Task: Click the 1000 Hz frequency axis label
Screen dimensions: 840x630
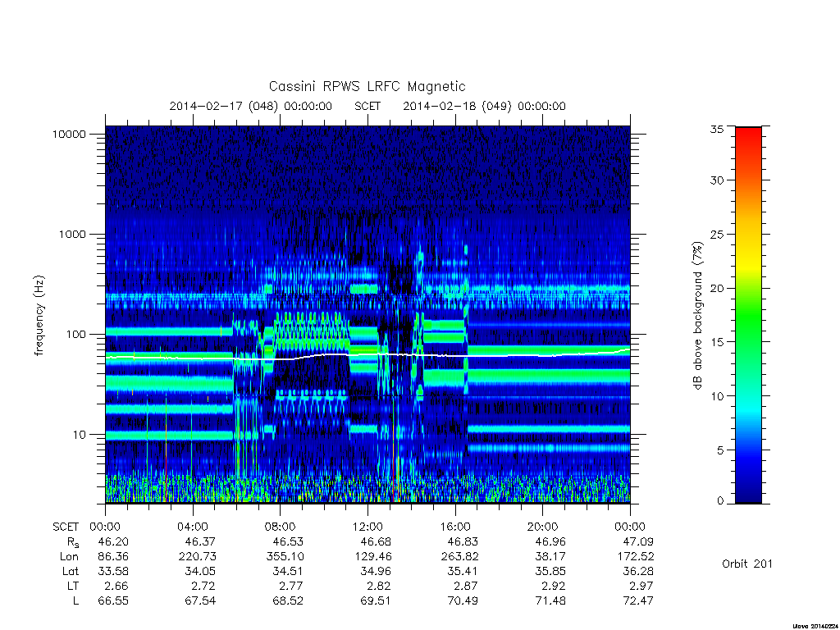Action: (x=72, y=234)
